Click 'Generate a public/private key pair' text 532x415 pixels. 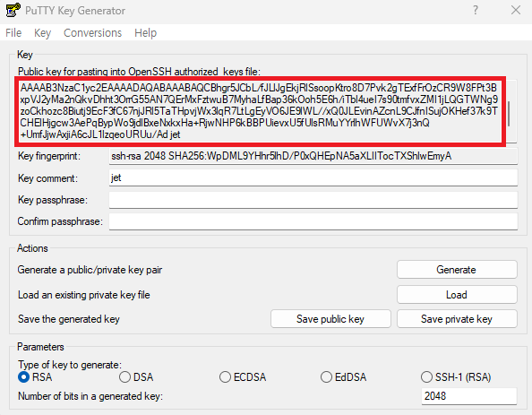(x=90, y=270)
